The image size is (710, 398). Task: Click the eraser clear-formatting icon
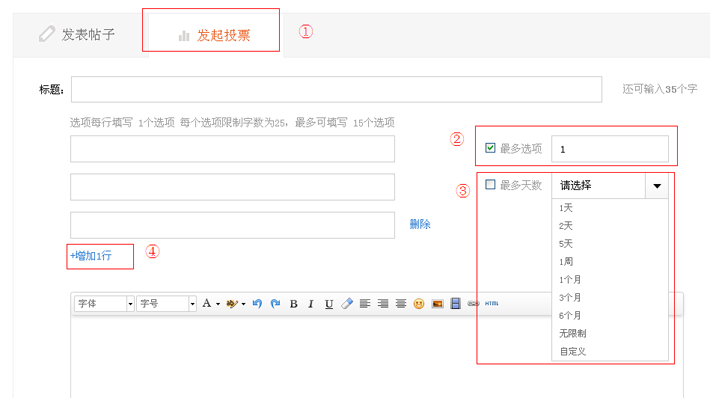[347, 303]
